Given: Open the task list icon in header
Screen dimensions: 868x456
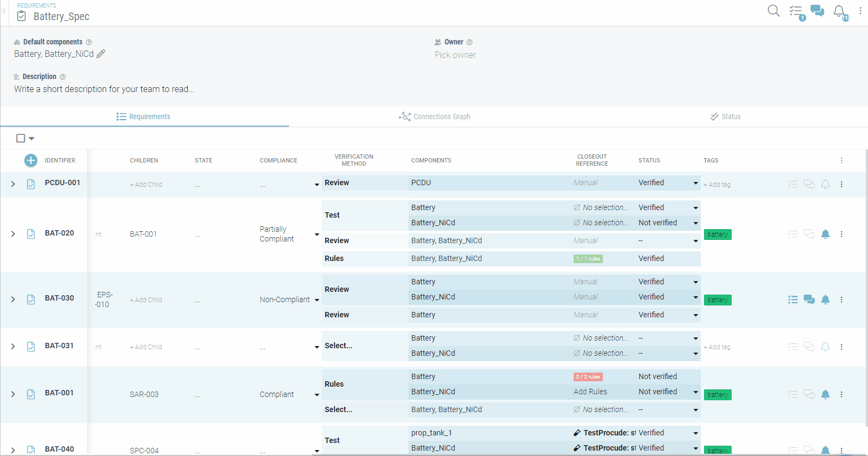Looking at the screenshot, I should (796, 11).
